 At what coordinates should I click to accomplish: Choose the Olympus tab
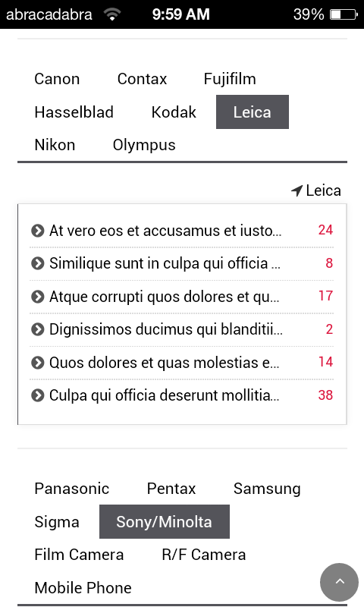[x=144, y=145]
